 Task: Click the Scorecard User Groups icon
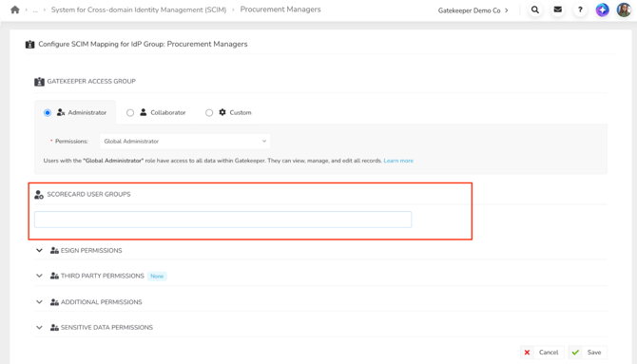tap(39, 195)
